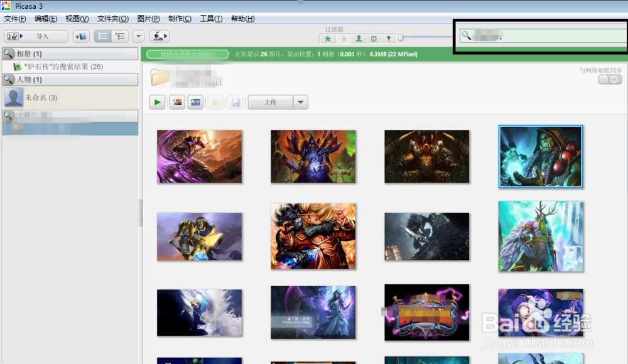The width and height of the screenshot is (628, 364).
Task: Open the View (视图) menu
Action: (x=77, y=19)
